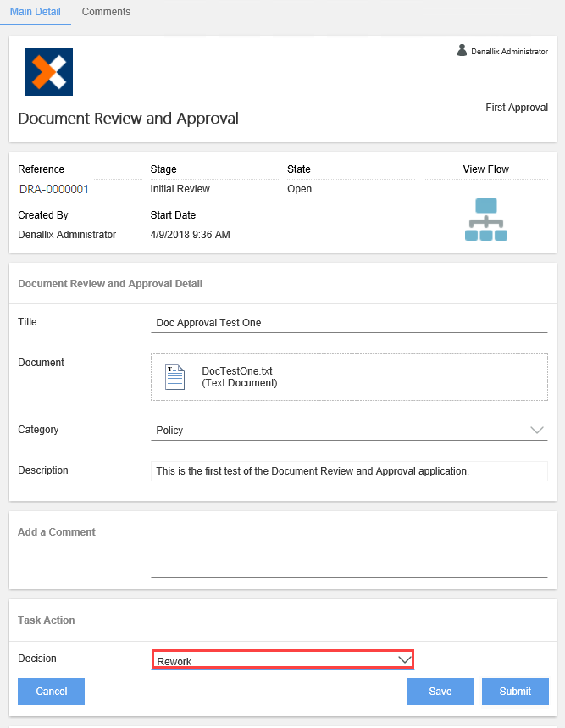Open the View Flow diagram icon
Screen dimensions: 565x728
[485, 220]
